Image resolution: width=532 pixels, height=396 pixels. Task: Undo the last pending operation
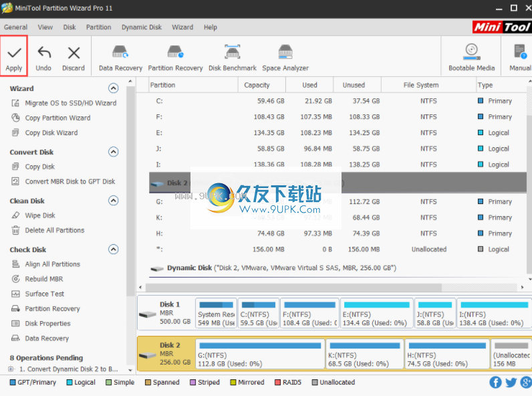tap(43, 58)
